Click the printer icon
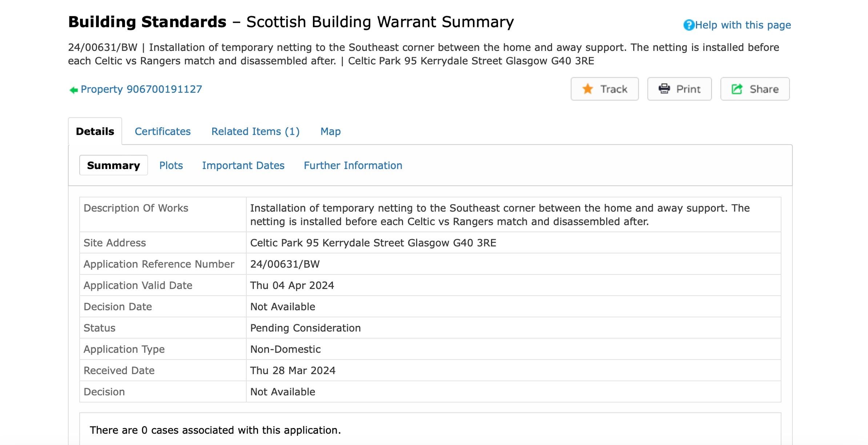Image resolution: width=868 pixels, height=445 pixels. (x=664, y=89)
